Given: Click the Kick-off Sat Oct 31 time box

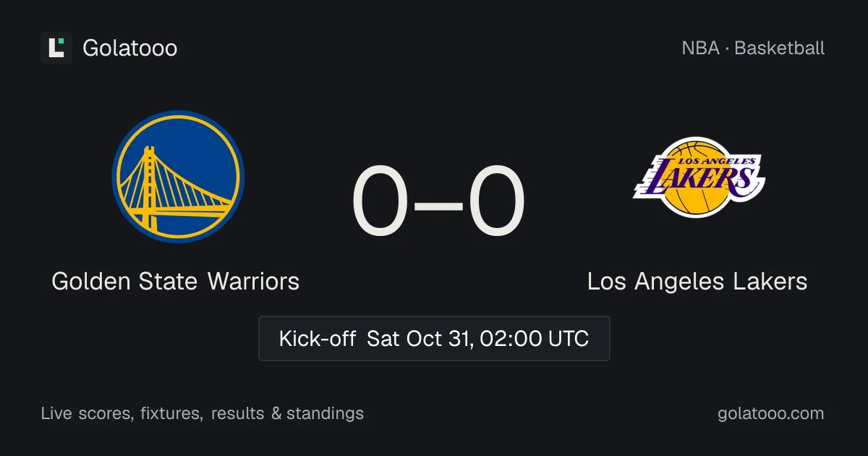Looking at the screenshot, I should (x=434, y=338).
